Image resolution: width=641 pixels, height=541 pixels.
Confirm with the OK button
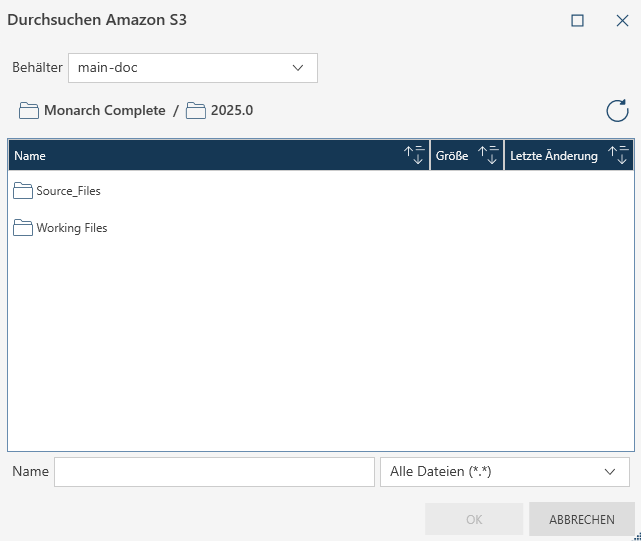474,519
